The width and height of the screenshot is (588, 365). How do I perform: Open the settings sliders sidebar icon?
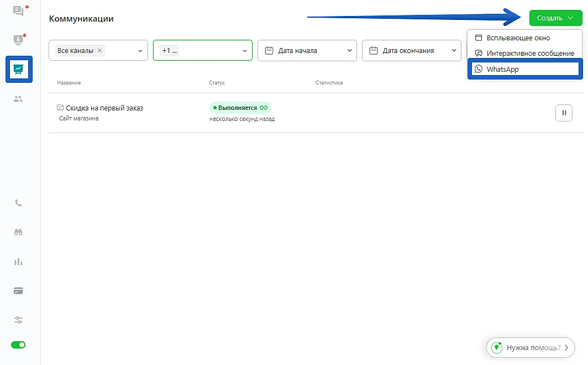coord(18,320)
